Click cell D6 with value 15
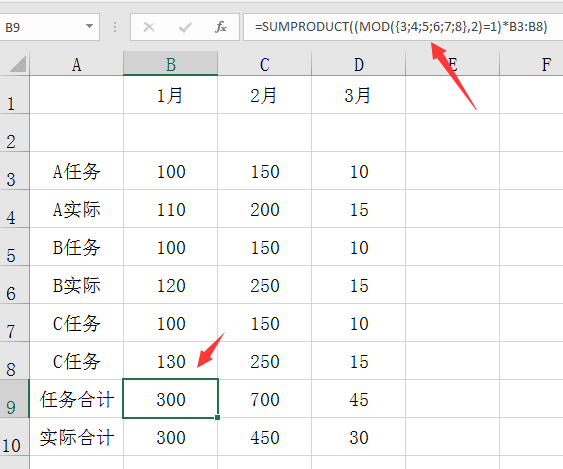The image size is (563, 469). (x=359, y=285)
